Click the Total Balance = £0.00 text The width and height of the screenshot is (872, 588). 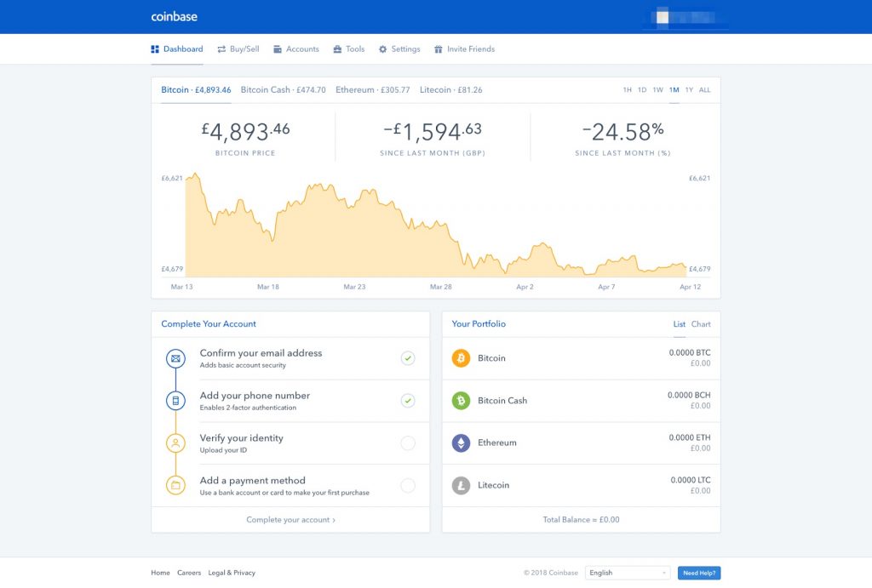581,520
